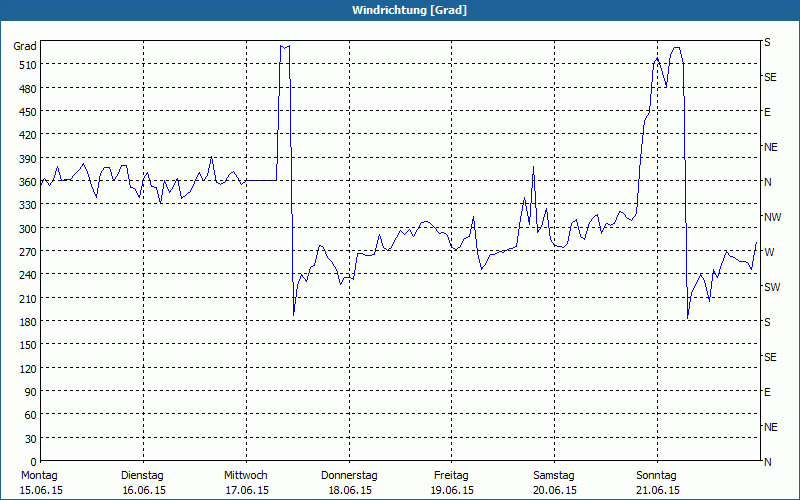Click the Grad unit label on y-axis
The height and width of the screenshot is (500, 800).
pyautogui.click(x=24, y=46)
